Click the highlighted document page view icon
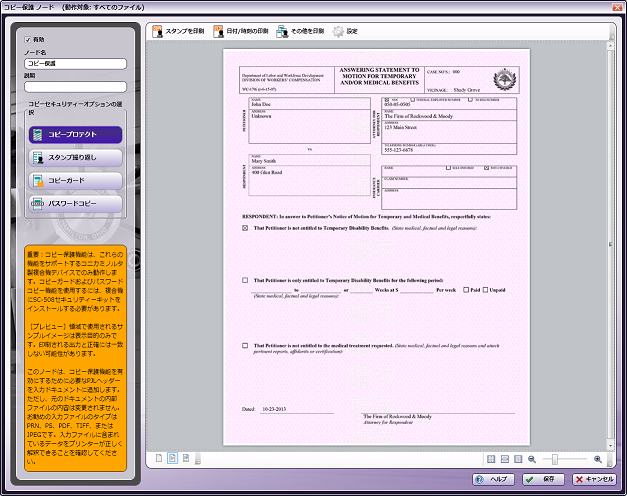The width and height of the screenshot is (627, 496). click(x=172, y=458)
